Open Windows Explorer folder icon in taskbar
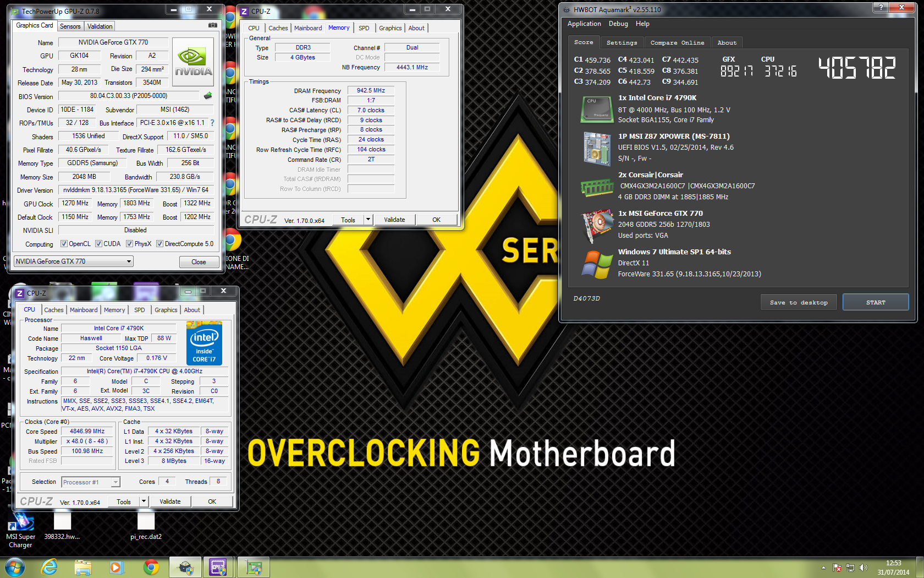 tap(83, 567)
